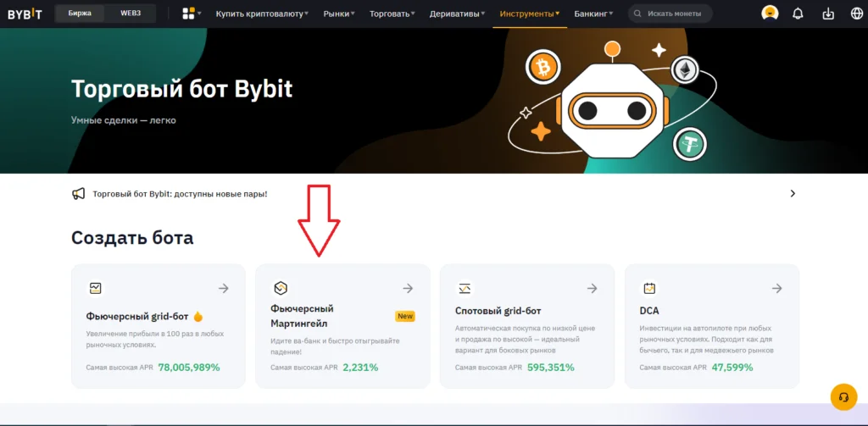Expand the Деривативы dropdown menu
The height and width of the screenshot is (426, 868).
pos(457,14)
